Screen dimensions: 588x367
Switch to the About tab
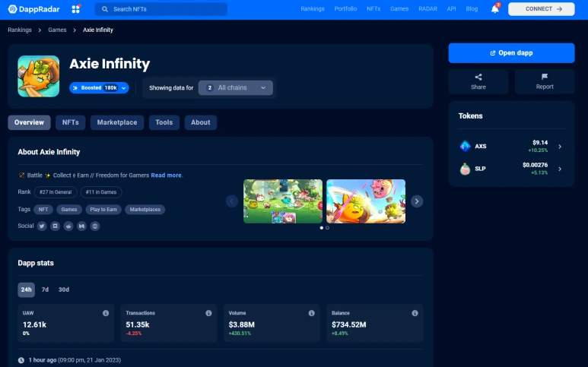pos(201,122)
